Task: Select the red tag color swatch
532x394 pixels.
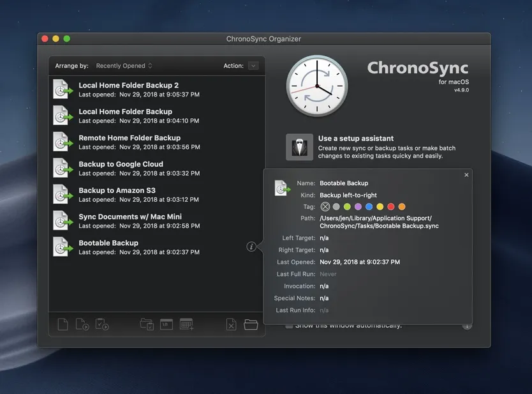Action: [391, 206]
